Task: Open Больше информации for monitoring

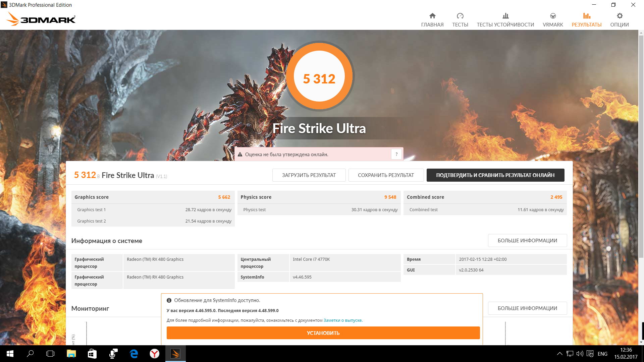Action: tap(527, 308)
